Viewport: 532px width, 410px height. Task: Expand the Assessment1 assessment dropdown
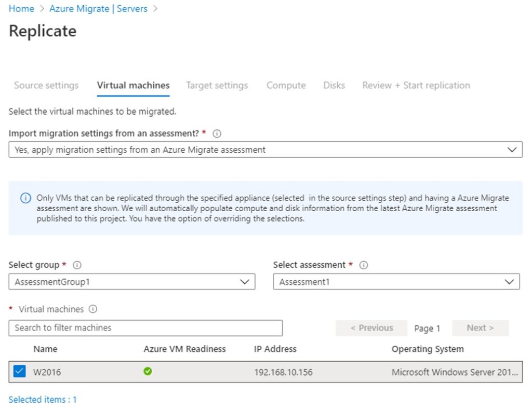tap(396, 282)
